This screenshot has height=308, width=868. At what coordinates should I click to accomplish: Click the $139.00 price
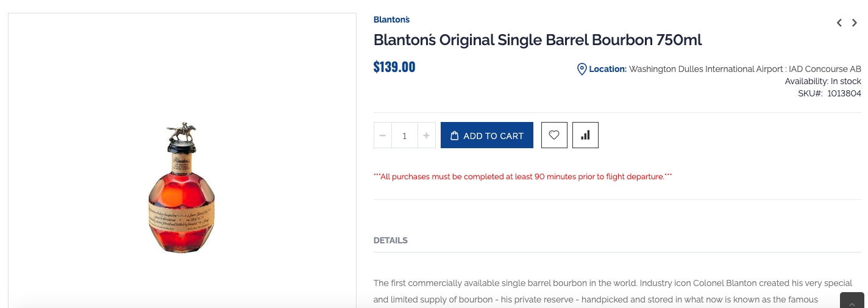[394, 67]
